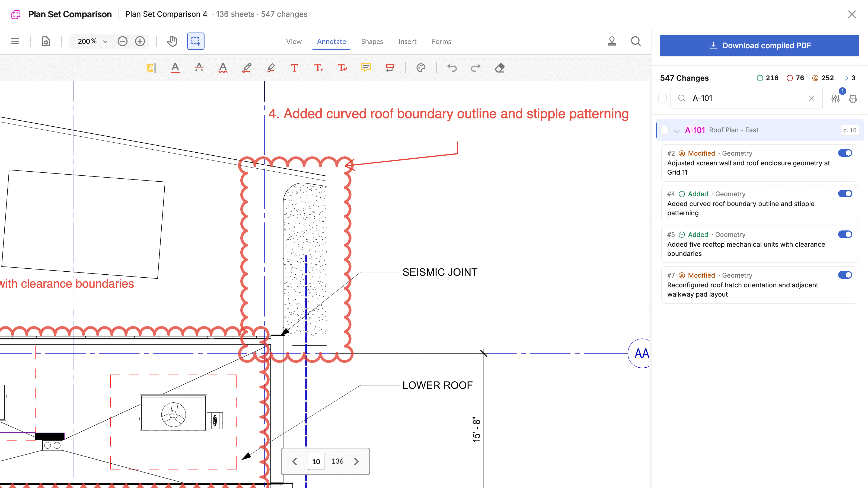
Task: Go to the next page
Action: click(x=356, y=461)
